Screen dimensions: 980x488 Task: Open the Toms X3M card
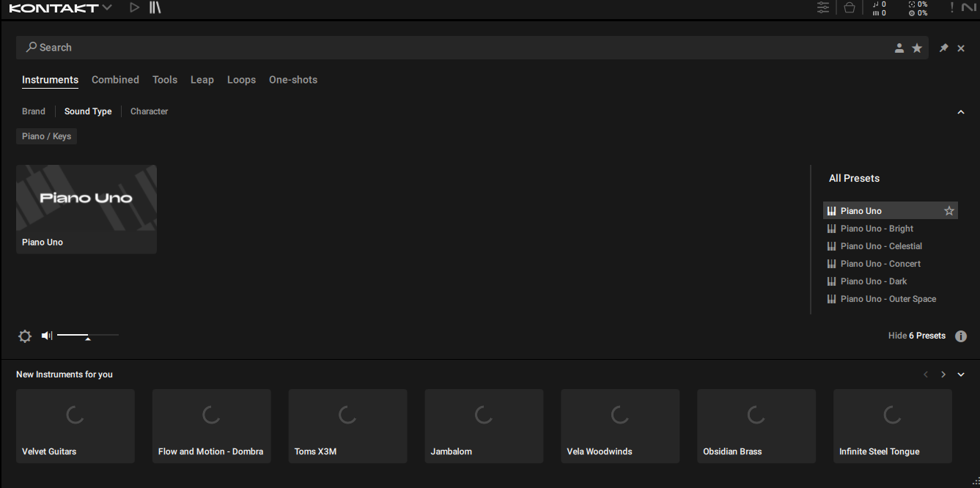pyautogui.click(x=348, y=426)
